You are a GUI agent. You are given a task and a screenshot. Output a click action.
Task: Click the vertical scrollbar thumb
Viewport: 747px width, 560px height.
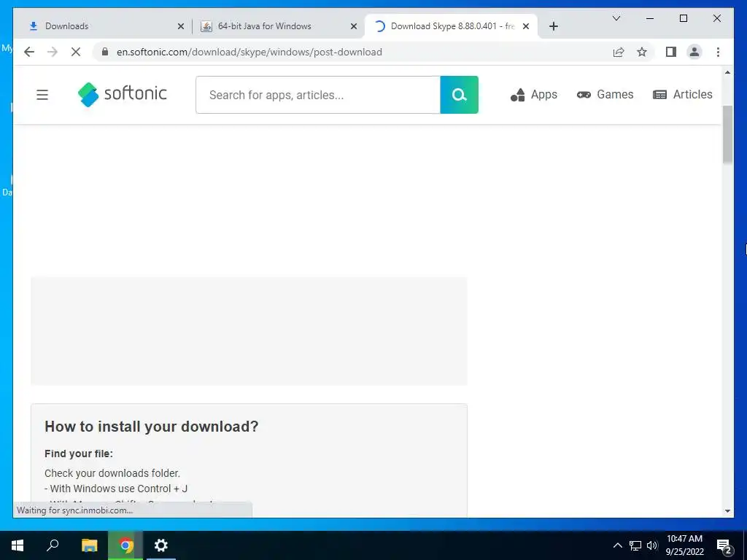(x=727, y=135)
